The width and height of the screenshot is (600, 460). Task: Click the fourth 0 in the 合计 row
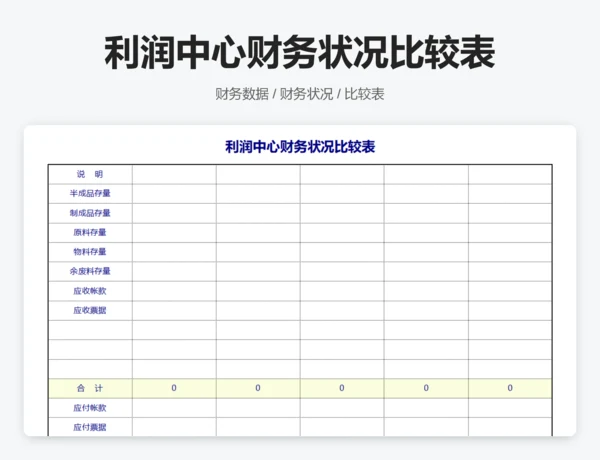426,388
